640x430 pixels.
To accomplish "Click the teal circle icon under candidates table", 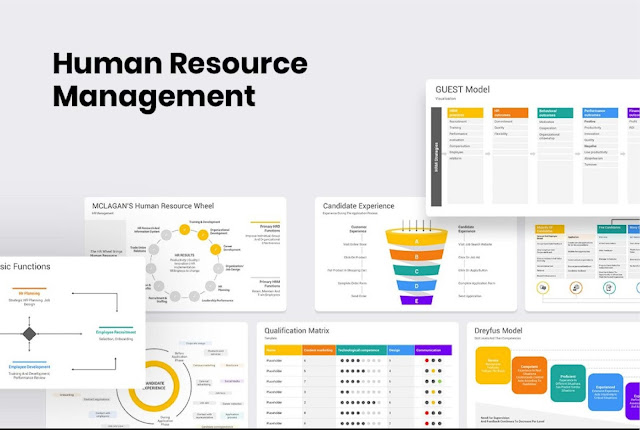I will (x=609, y=288).
